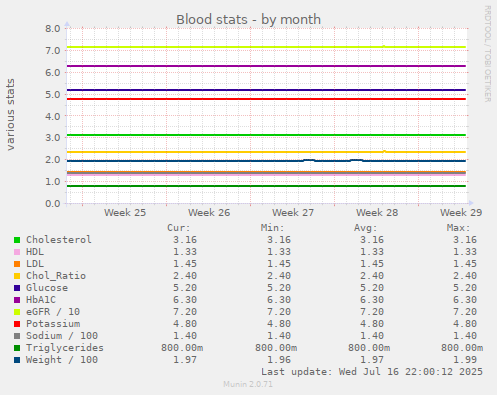The height and width of the screenshot is (395, 497).
Task: Click the yellow Chol_Ratio line in the chart
Action: point(266,152)
